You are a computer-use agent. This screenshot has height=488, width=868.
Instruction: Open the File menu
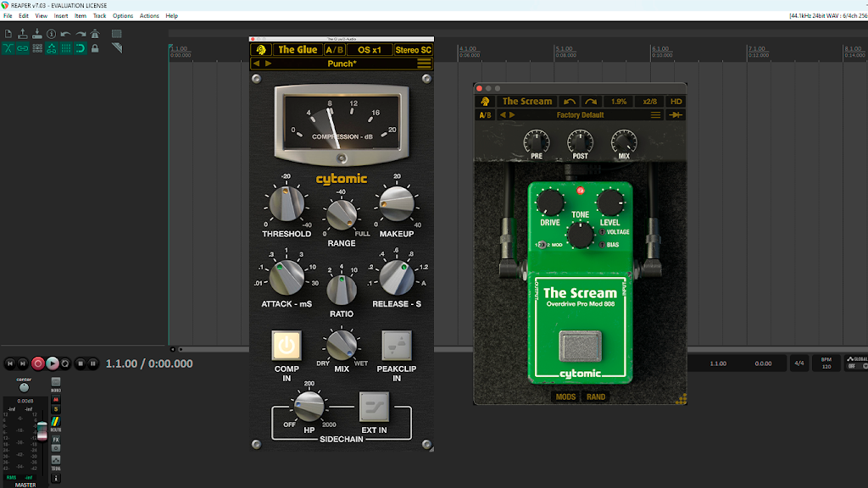(x=8, y=16)
